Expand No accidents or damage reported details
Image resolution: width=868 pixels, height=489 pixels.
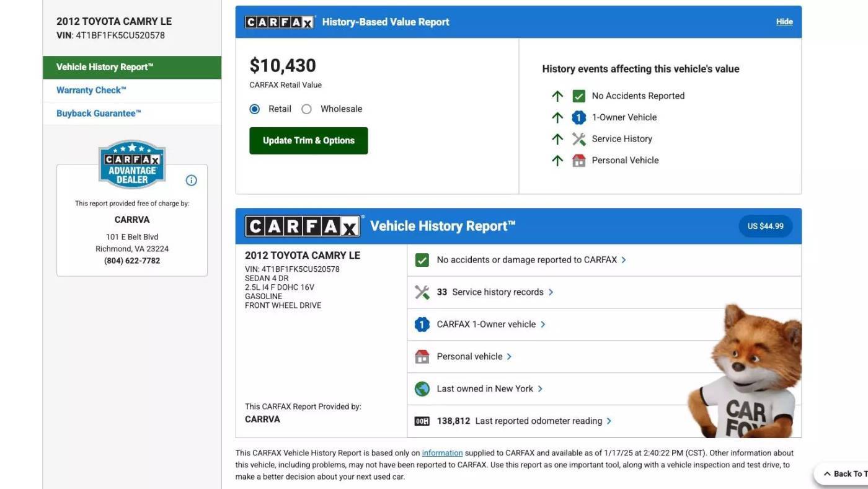click(x=624, y=260)
